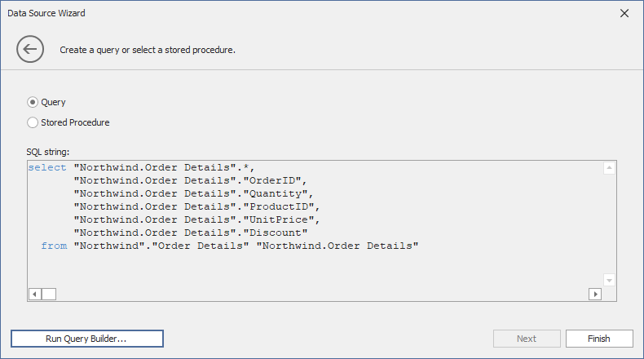The image size is (644, 359).
Task: Go back using the left arrow icon
Action: [x=30, y=50]
